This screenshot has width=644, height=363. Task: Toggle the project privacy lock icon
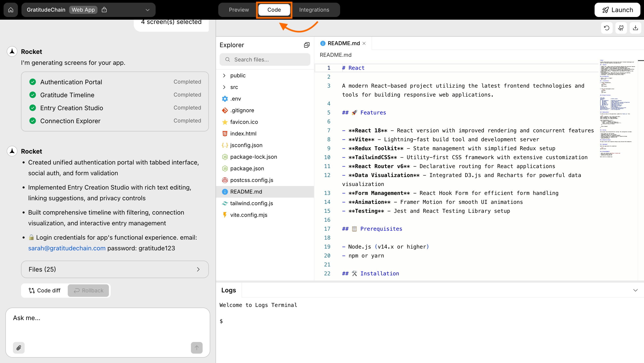[x=104, y=10]
